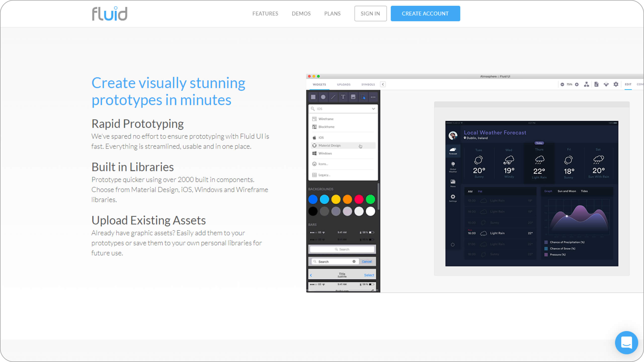Go to the Demos nav link
644x362 pixels.
[301, 14]
